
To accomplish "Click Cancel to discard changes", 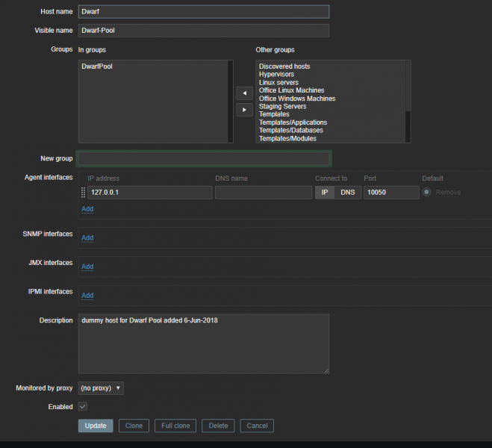I will (257, 426).
